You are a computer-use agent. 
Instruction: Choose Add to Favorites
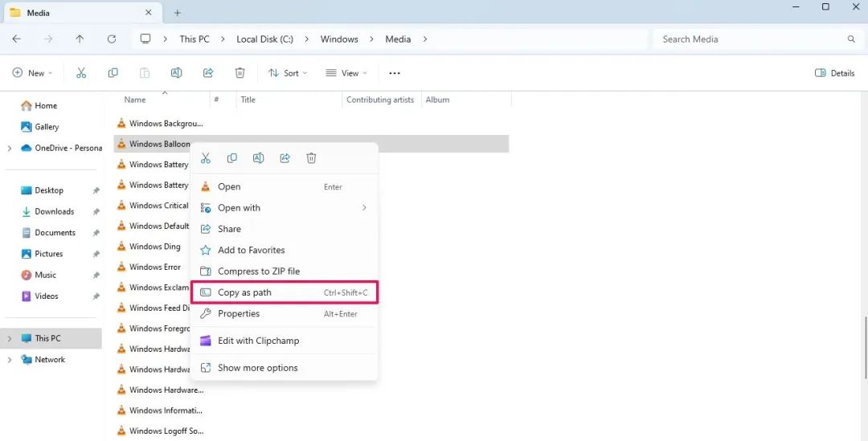[285, 250]
